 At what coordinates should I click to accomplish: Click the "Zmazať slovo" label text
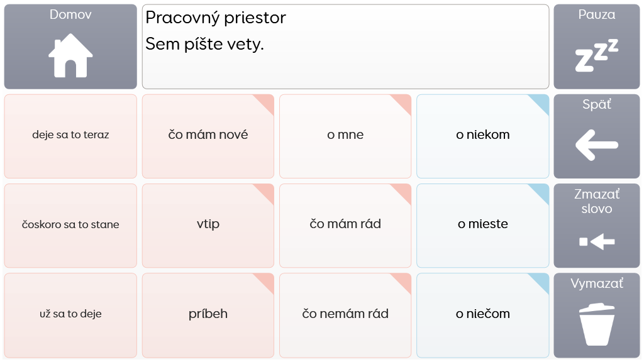[x=596, y=201]
